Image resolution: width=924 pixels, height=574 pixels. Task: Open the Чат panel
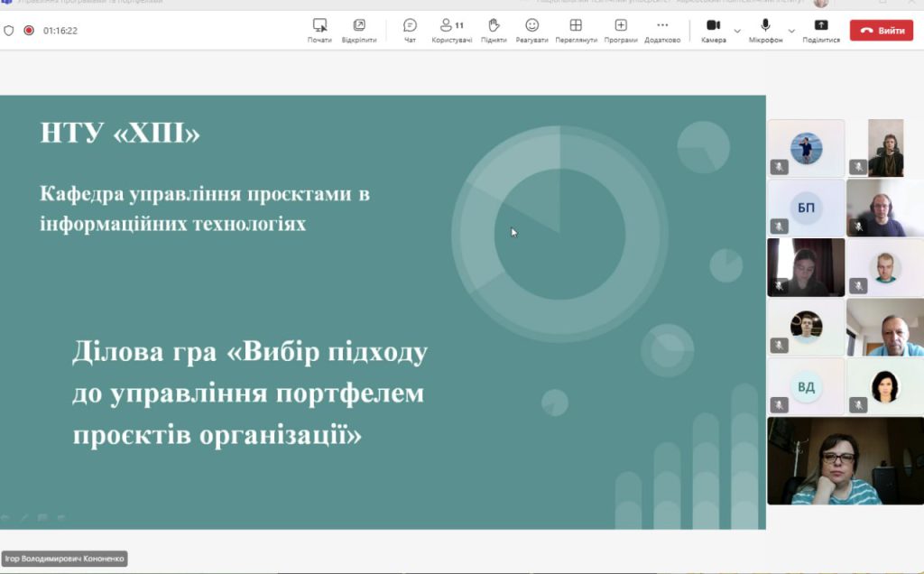coord(410,30)
